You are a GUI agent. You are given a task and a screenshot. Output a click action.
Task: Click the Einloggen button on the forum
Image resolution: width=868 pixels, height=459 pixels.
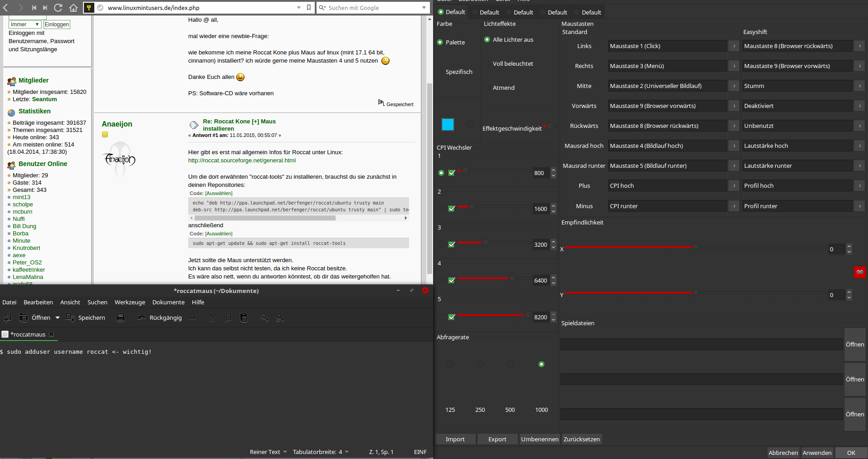coord(57,24)
